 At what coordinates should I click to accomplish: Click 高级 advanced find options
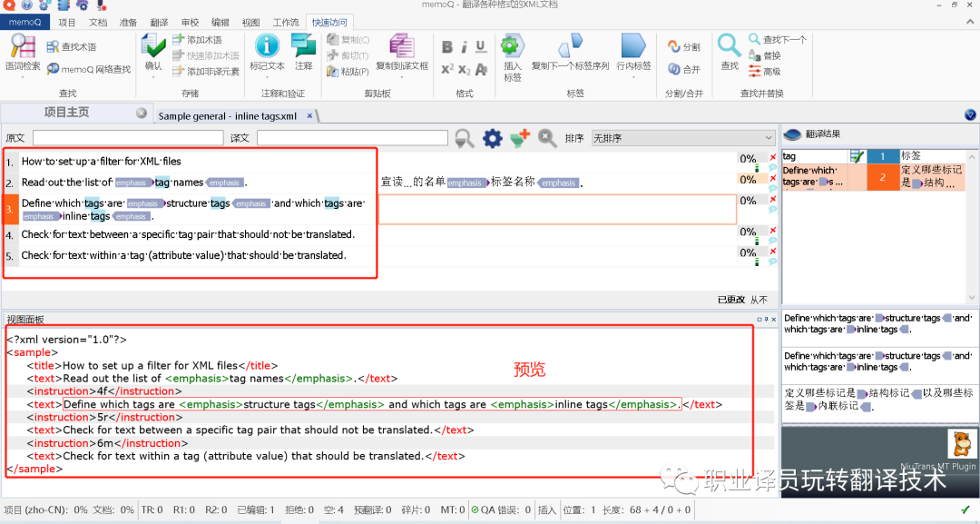pyautogui.click(x=765, y=71)
